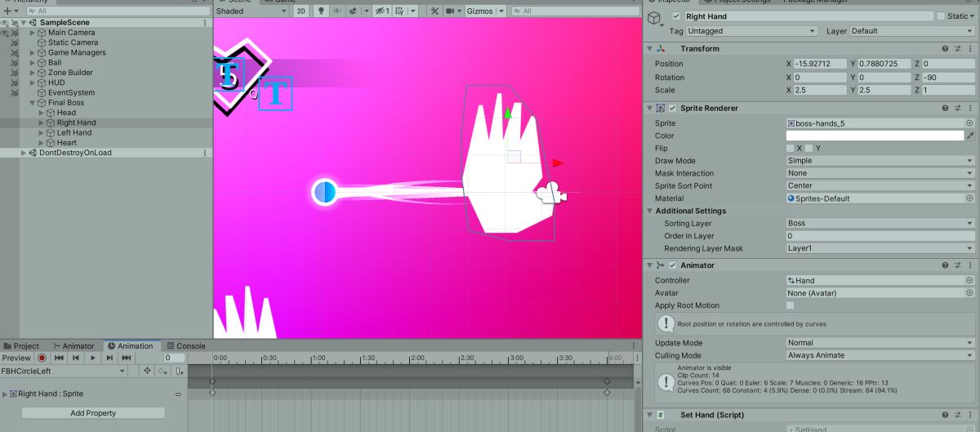The height and width of the screenshot is (432, 980).
Task: Disable the Sprite Renderer component checkbox
Action: coord(672,108)
